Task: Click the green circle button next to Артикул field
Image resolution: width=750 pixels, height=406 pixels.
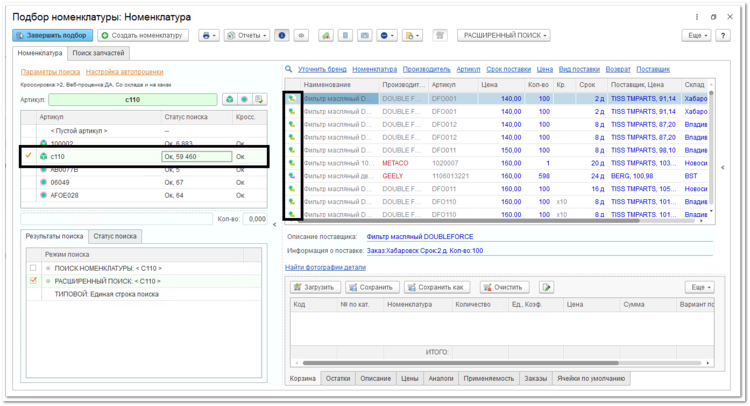Action: (244, 99)
